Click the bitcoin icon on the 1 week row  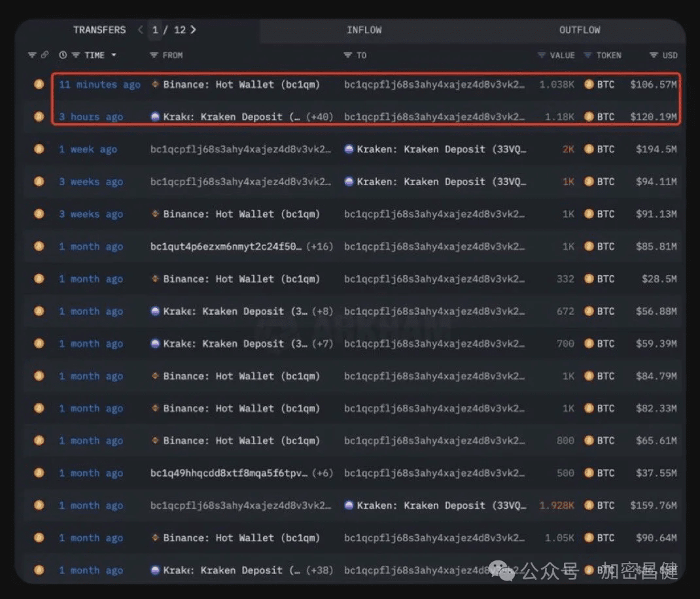click(x=39, y=149)
